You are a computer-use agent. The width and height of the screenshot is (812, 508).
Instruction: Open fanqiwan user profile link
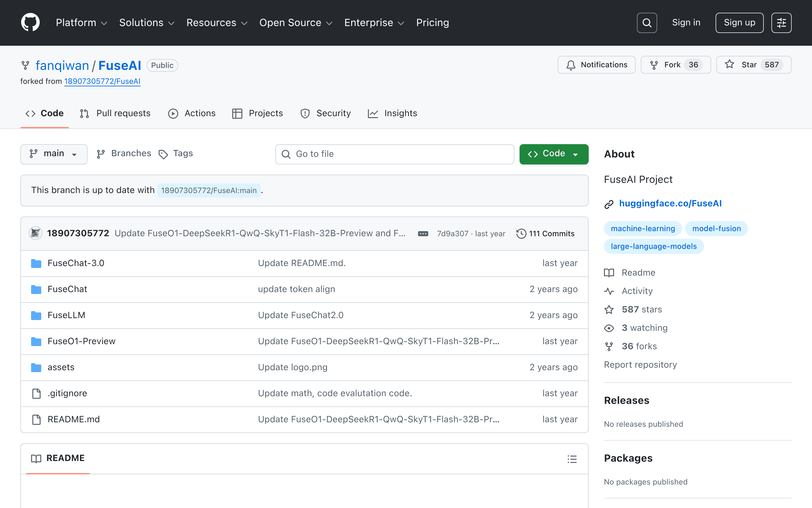point(62,65)
